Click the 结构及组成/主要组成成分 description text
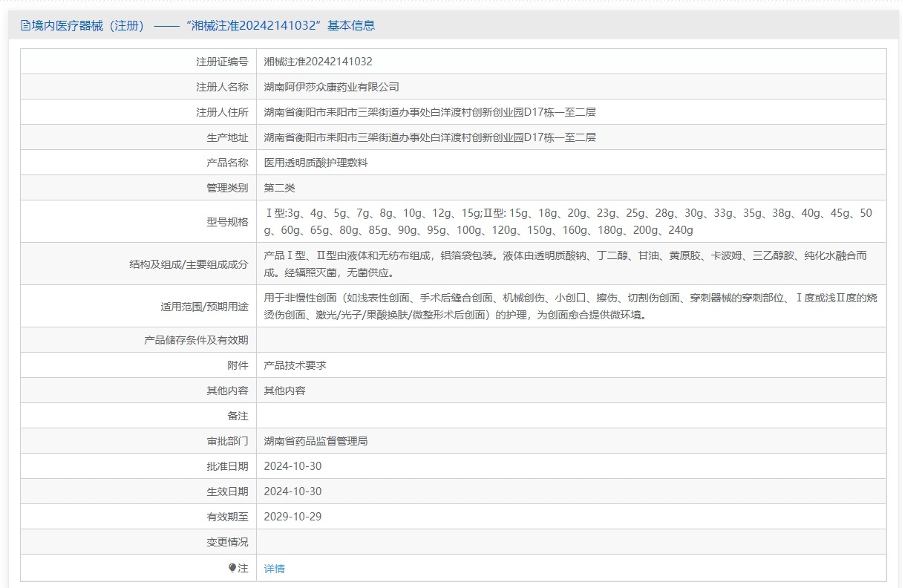This screenshot has height=588, width=902. tap(566, 264)
